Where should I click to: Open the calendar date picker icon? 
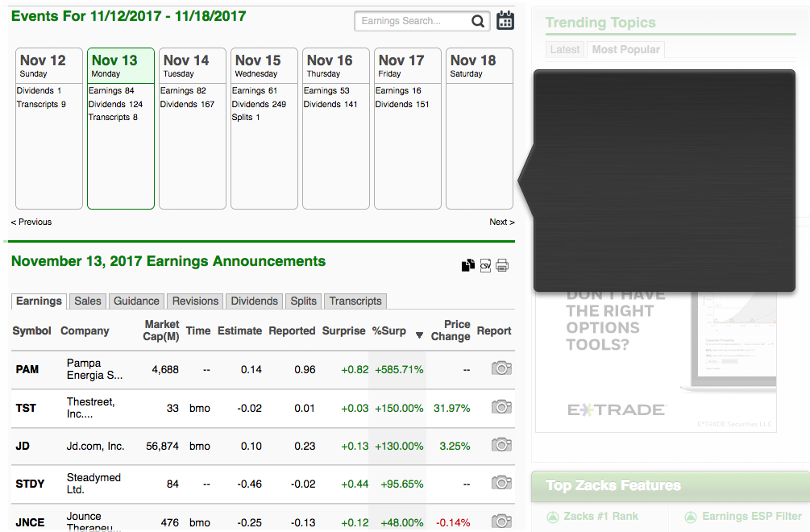[505, 21]
